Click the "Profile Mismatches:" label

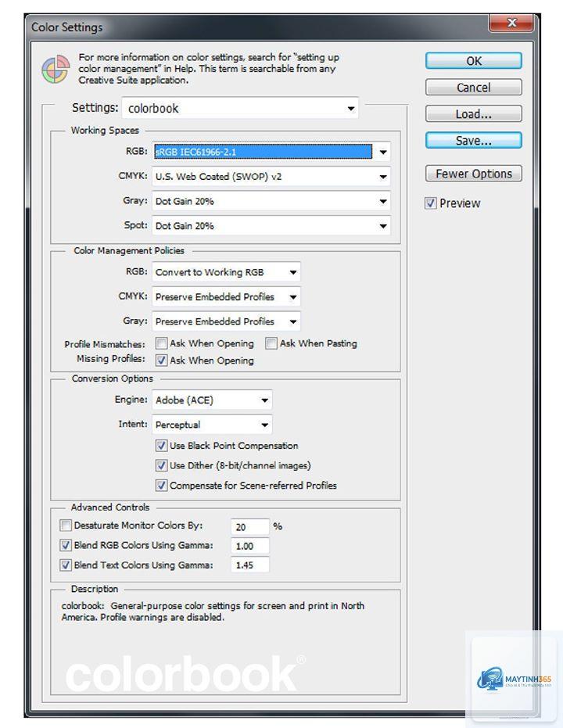click(105, 344)
